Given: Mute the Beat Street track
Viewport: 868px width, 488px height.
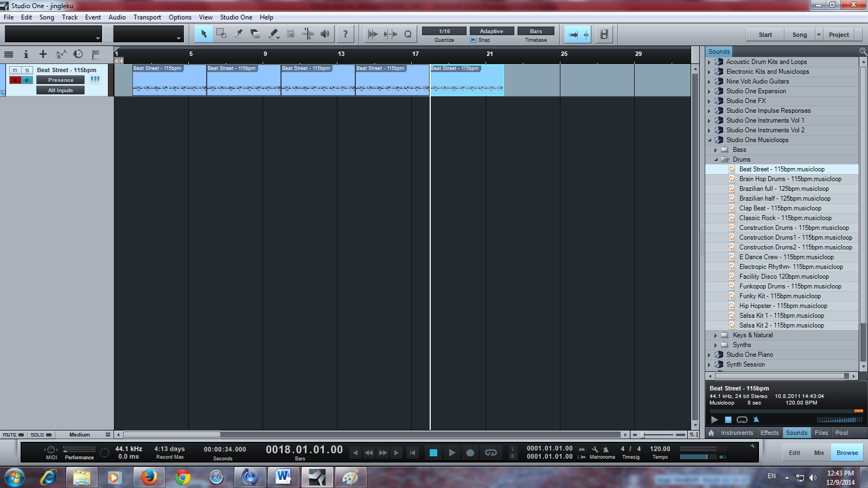Looking at the screenshot, I should point(15,70).
